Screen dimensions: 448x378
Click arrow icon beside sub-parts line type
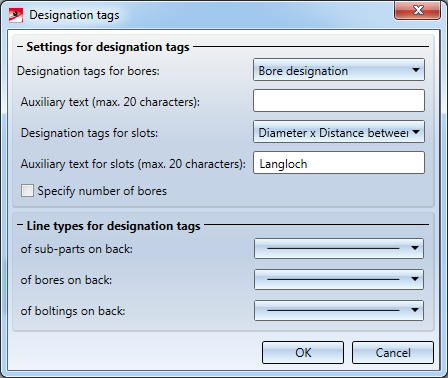coord(415,248)
